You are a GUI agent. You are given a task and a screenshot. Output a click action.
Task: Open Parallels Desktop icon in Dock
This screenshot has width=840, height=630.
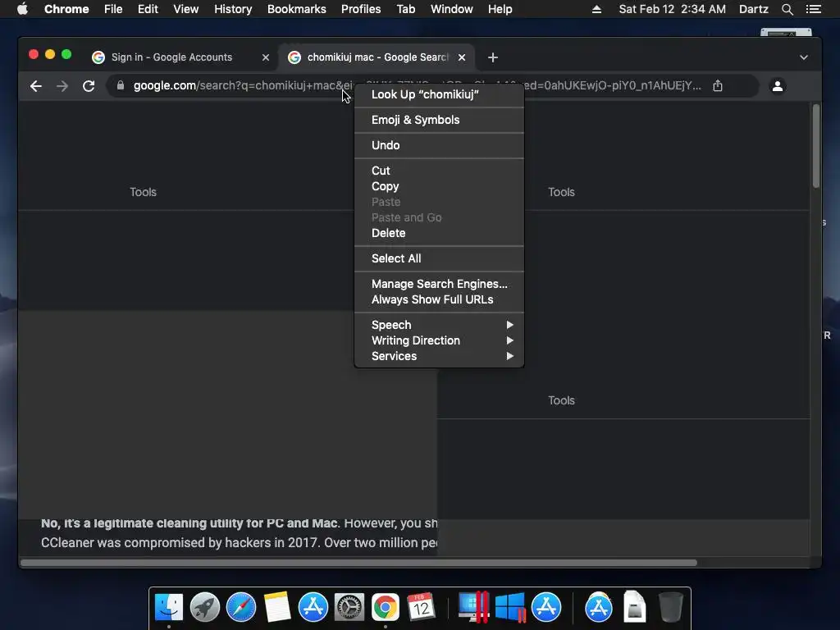[473, 607]
